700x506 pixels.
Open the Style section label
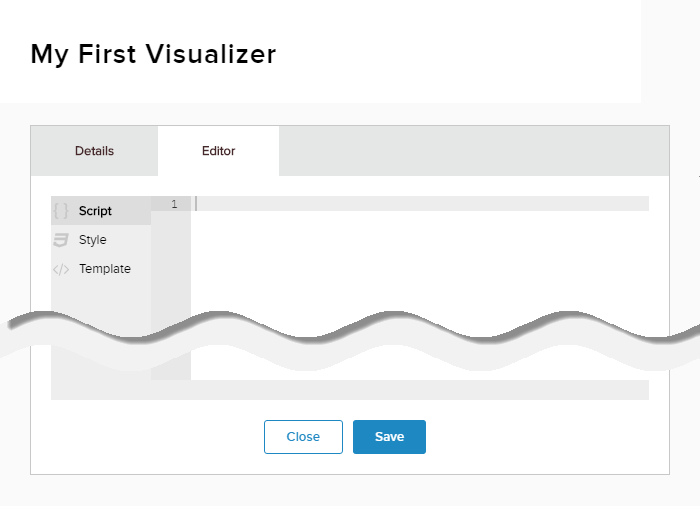point(92,240)
